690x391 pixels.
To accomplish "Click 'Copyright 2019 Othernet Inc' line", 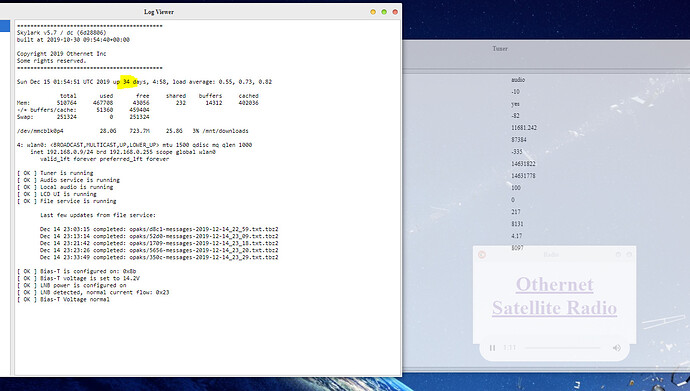I will coord(62,54).
